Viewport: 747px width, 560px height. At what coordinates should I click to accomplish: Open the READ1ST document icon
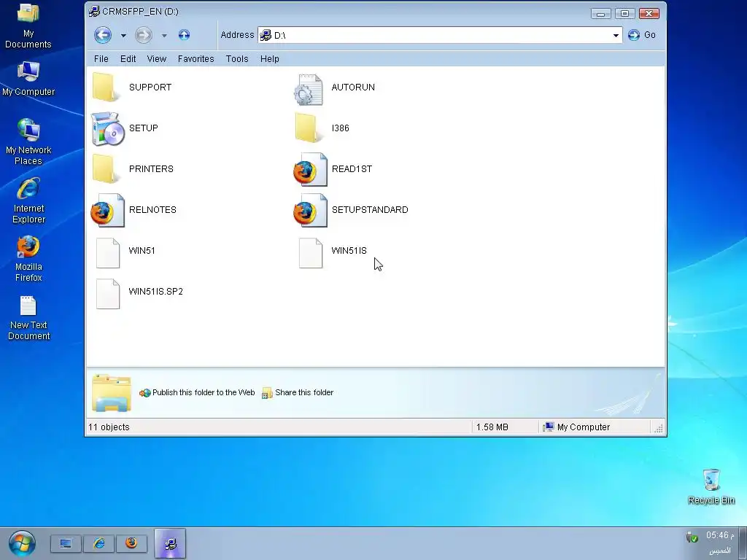point(310,169)
